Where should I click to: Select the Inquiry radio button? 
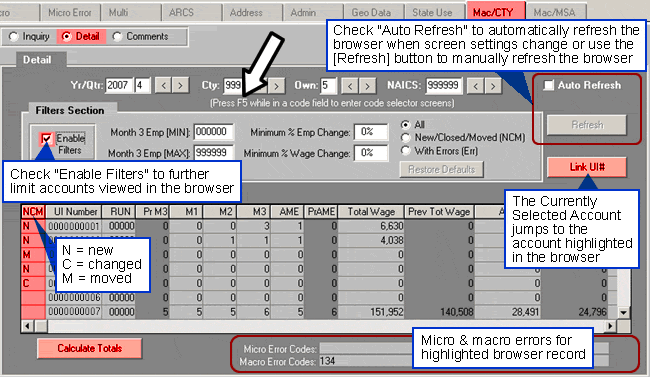click(14, 36)
